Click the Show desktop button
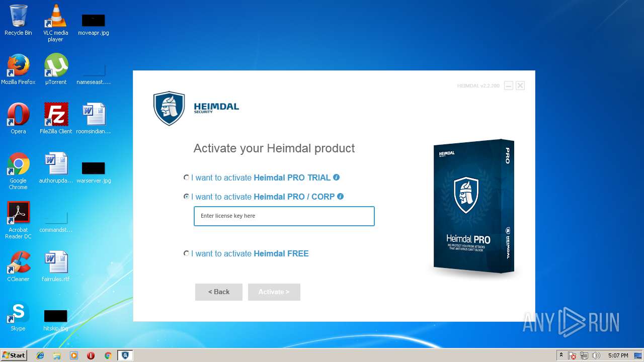Image resolution: width=644 pixels, height=362 pixels. [639, 355]
